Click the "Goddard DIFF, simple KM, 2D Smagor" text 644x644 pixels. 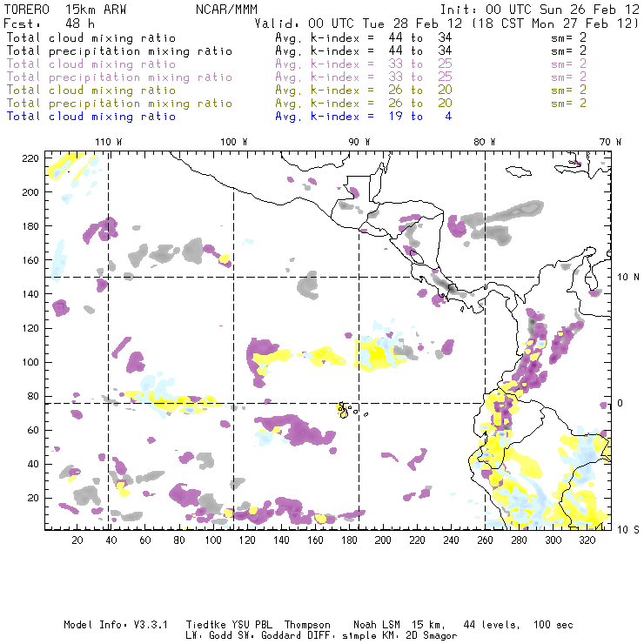(x=359, y=636)
